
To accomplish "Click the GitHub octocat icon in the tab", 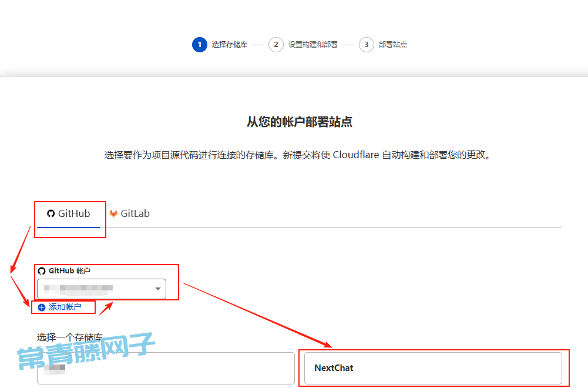I will pyautogui.click(x=51, y=213).
